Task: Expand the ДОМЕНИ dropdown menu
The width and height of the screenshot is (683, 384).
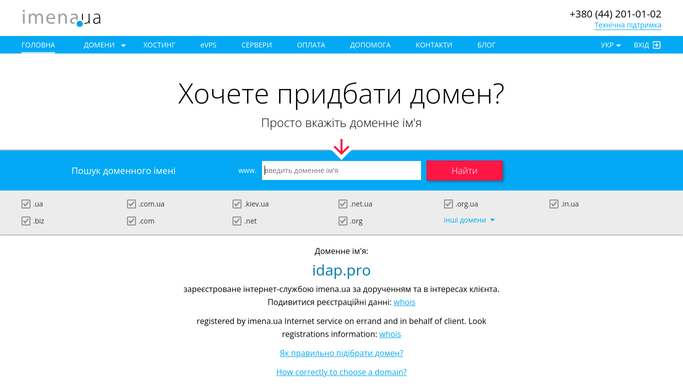Action: coord(105,45)
